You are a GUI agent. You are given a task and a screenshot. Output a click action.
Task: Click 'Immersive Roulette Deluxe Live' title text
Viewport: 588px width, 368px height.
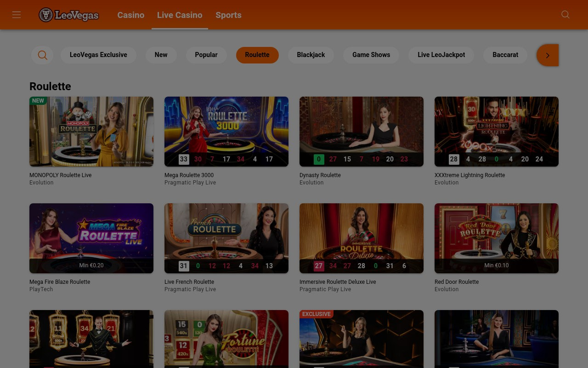point(338,282)
